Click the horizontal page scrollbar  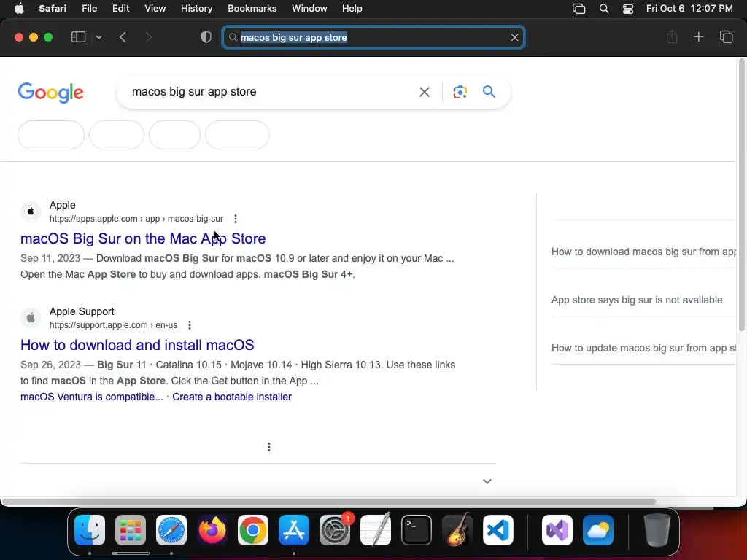click(x=329, y=502)
